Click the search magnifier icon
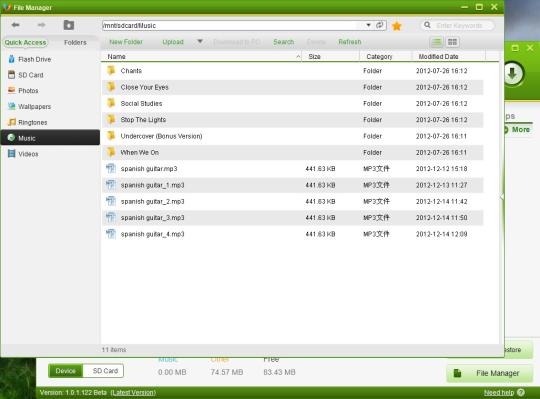 [x=427, y=25]
